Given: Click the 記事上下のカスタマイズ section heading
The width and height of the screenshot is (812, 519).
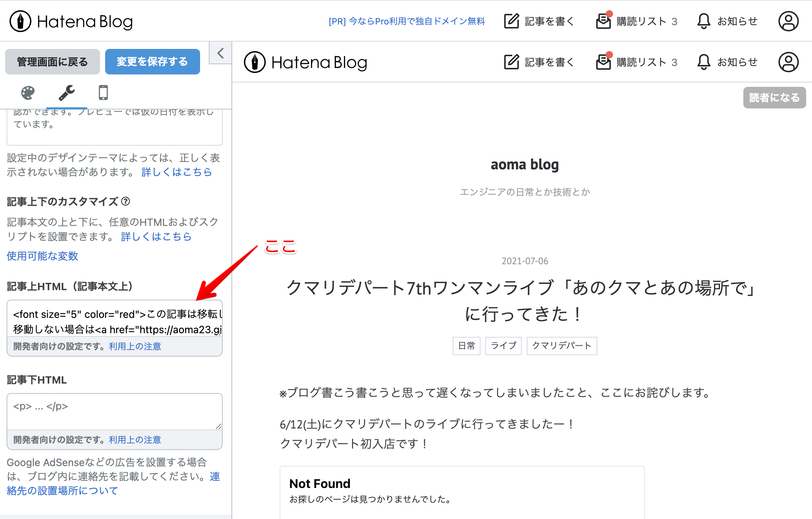Looking at the screenshot, I should tap(62, 201).
